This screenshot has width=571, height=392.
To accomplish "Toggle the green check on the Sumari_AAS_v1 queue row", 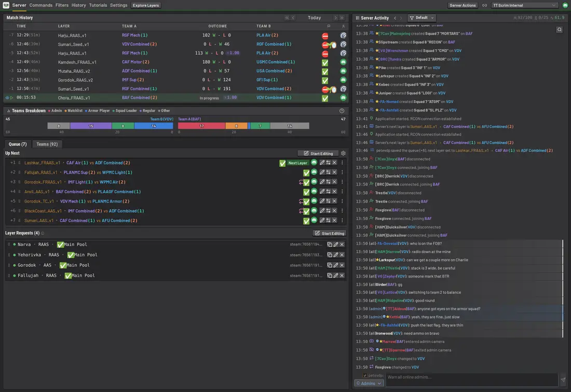I will [306, 221].
